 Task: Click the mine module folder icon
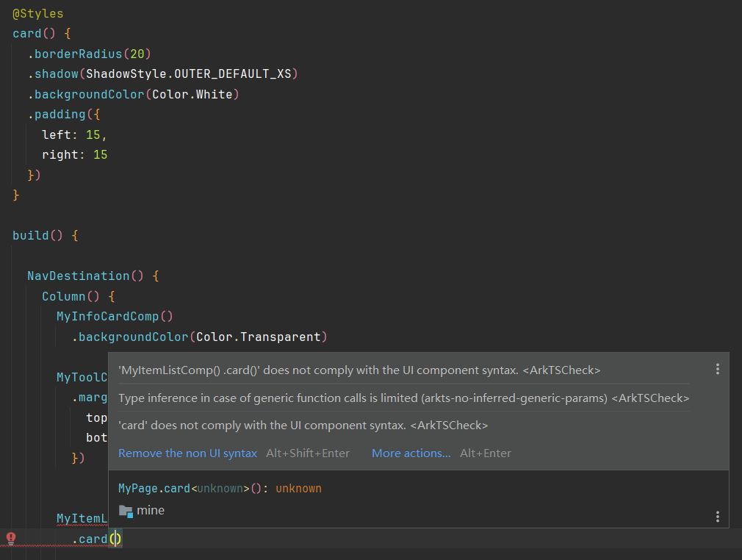tap(126, 511)
